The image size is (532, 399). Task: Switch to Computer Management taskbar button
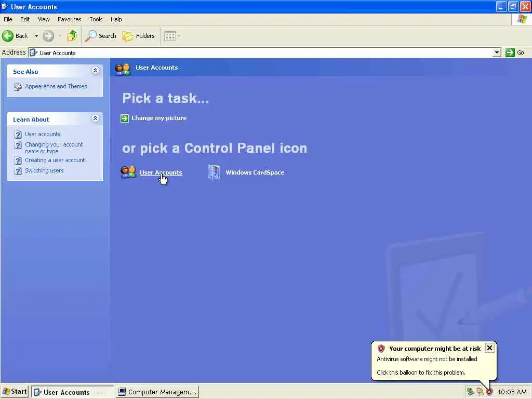[x=157, y=392]
